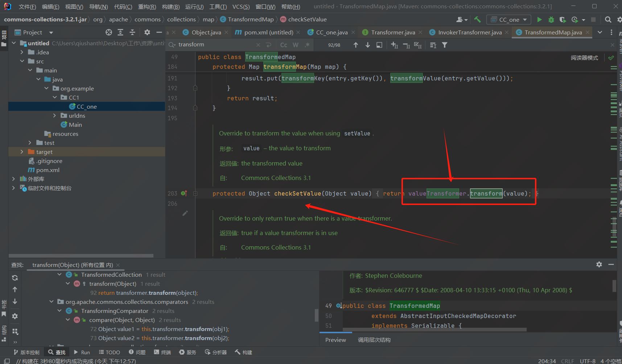Click the locate file target icon
622x364 pixels.
tap(108, 33)
